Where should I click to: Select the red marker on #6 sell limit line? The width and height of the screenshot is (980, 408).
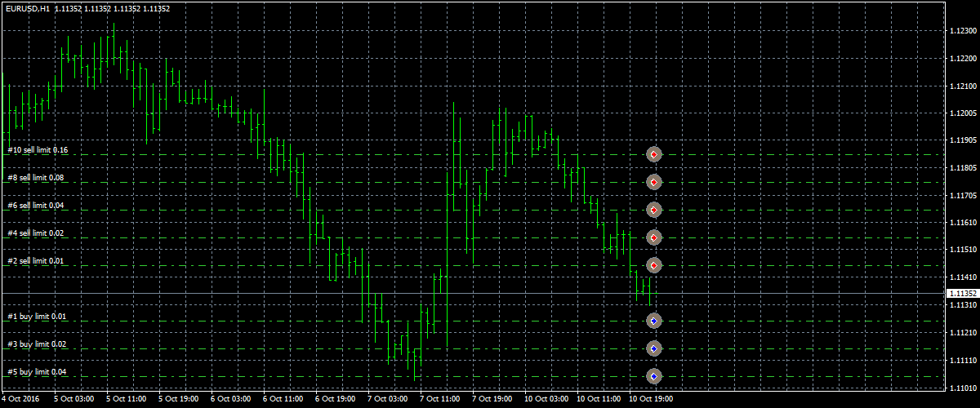click(653, 210)
